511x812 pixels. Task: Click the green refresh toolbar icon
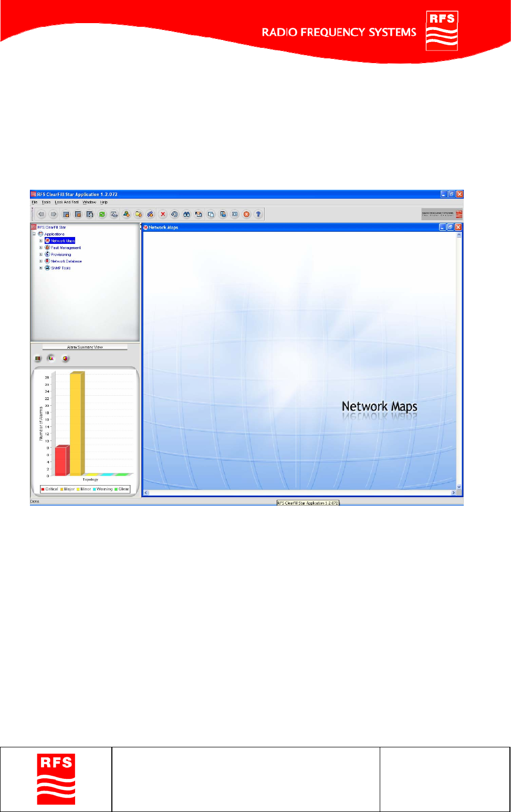pyautogui.click(x=102, y=214)
